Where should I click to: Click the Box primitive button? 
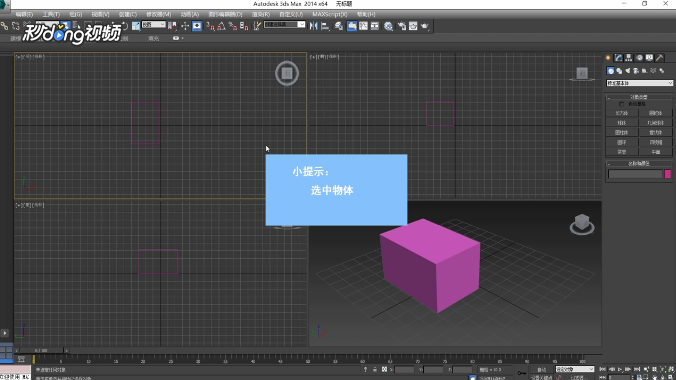tap(622, 113)
